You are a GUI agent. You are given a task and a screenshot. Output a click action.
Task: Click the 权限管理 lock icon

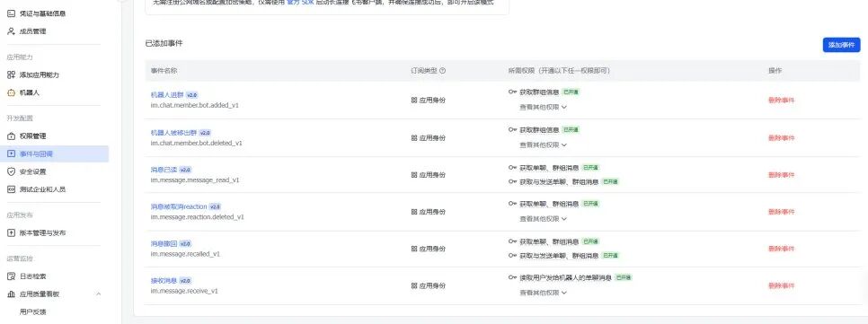[11, 136]
